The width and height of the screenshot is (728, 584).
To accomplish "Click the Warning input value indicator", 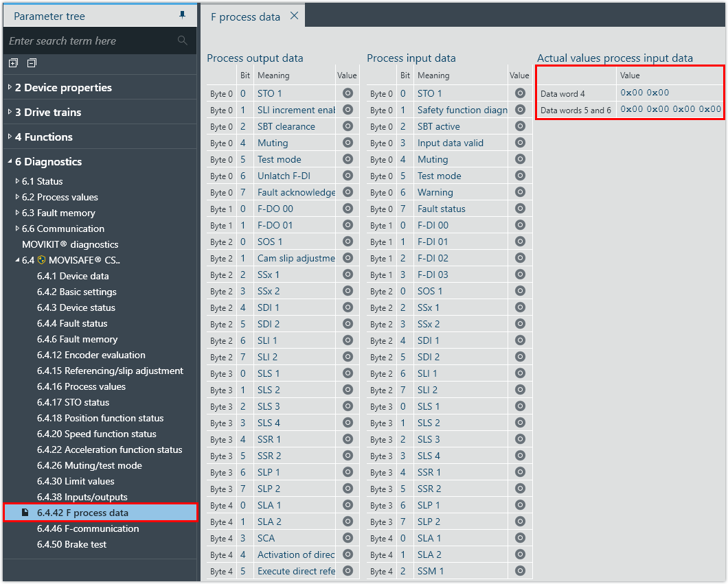I will (520, 192).
